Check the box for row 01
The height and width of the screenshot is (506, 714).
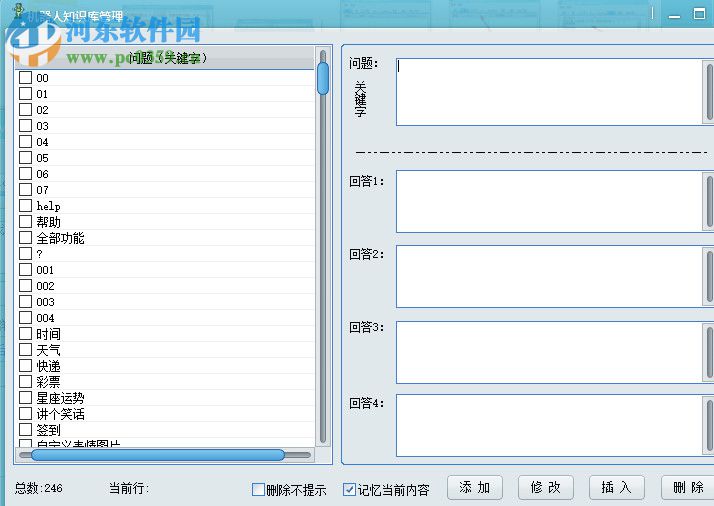(x=26, y=93)
